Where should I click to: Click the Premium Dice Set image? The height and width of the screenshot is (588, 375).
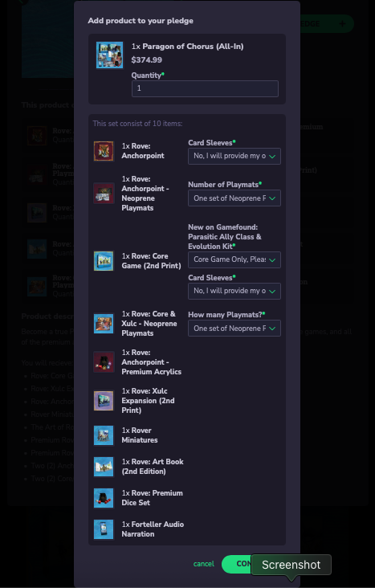[104, 498]
